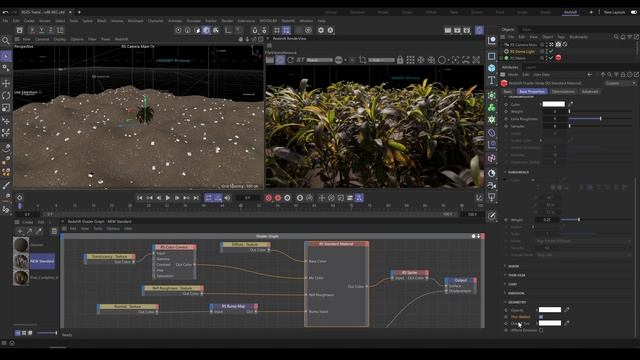Switch to the Objects tab
Image resolution: width=640 pixels, height=360 pixels.
coord(508,29)
